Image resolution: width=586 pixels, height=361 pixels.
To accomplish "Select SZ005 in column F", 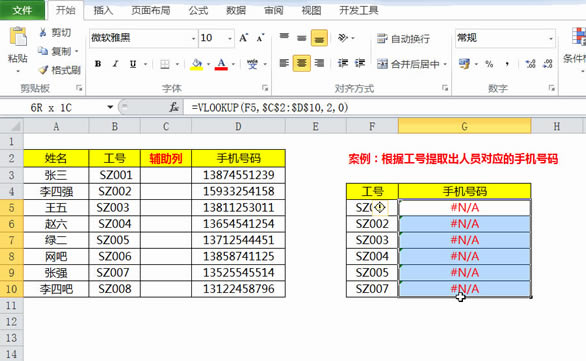I will tap(372, 272).
